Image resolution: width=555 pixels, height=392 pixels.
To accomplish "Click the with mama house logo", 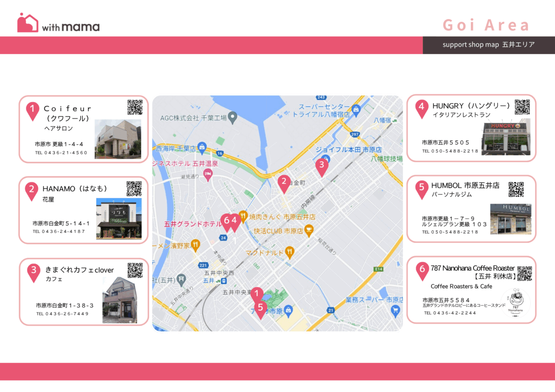I will [x=28, y=23].
